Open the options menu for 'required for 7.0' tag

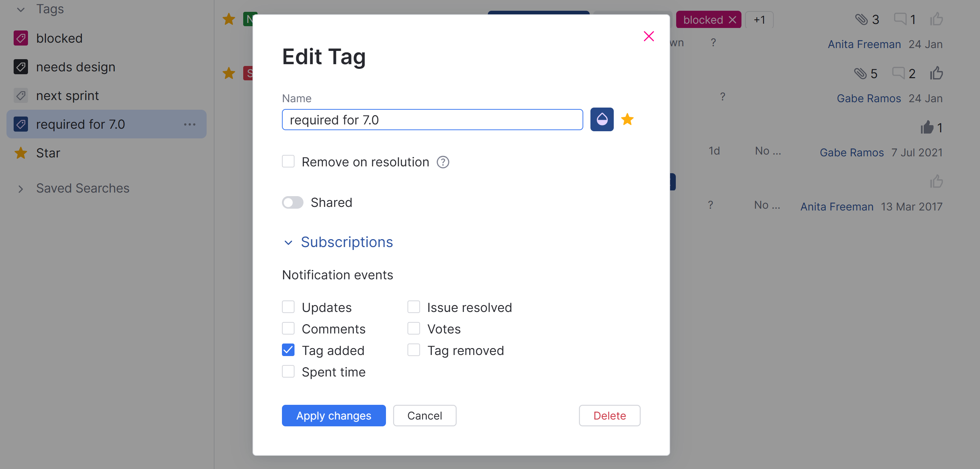pyautogui.click(x=190, y=124)
